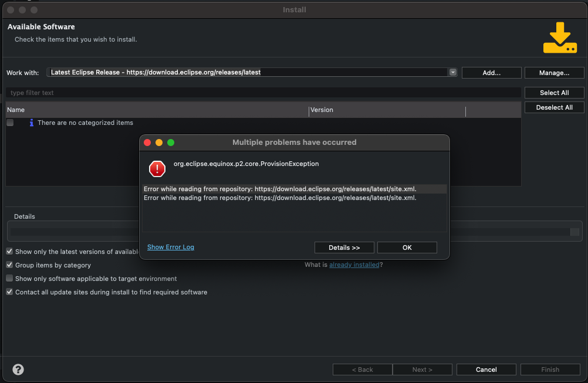The height and width of the screenshot is (383, 588).
Task: Expand the Details >> button in error dialog
Action: pyautogui.click(x=344, y=248)
